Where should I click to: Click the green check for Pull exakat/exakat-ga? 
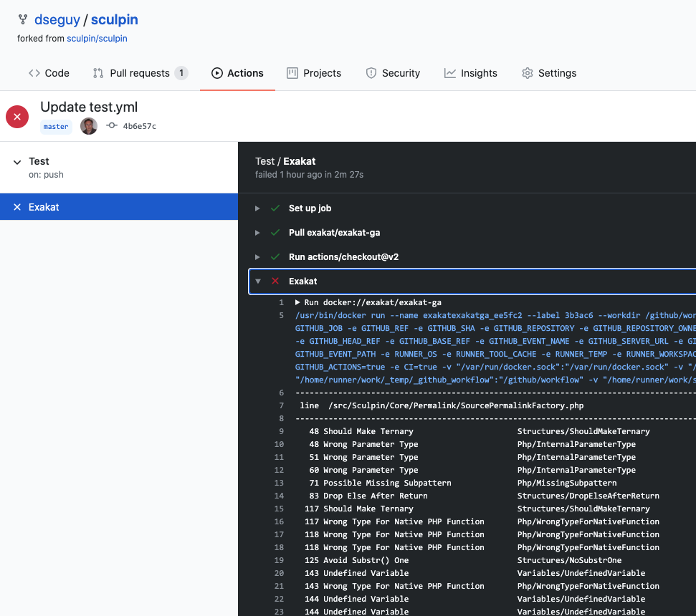[275, 232]
